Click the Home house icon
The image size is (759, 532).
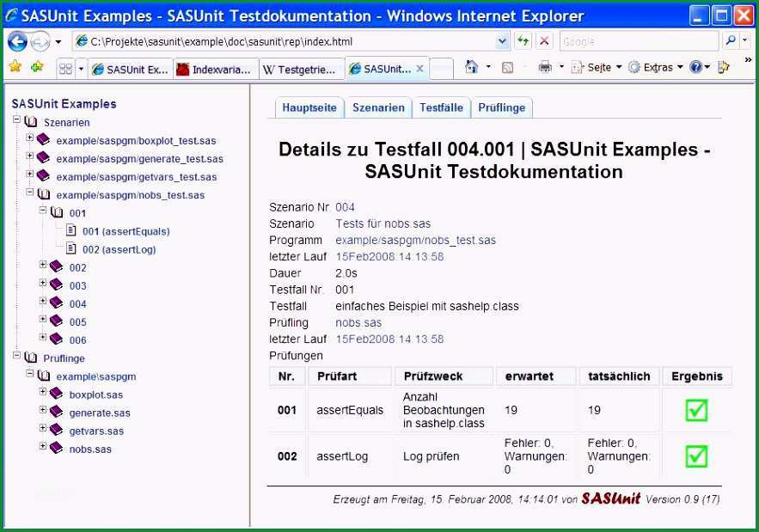coord(471,67)
